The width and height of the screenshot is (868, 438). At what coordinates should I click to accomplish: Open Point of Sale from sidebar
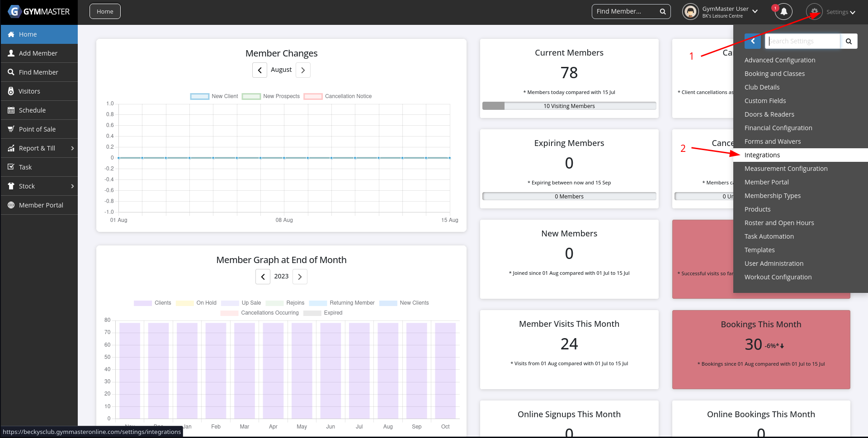[x=37, y=129]
